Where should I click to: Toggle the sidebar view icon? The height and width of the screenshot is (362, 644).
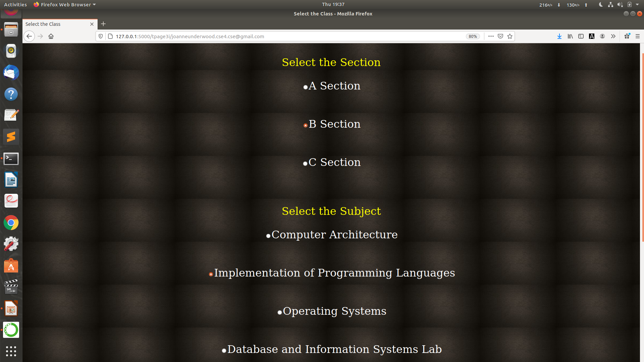point(581,36)
